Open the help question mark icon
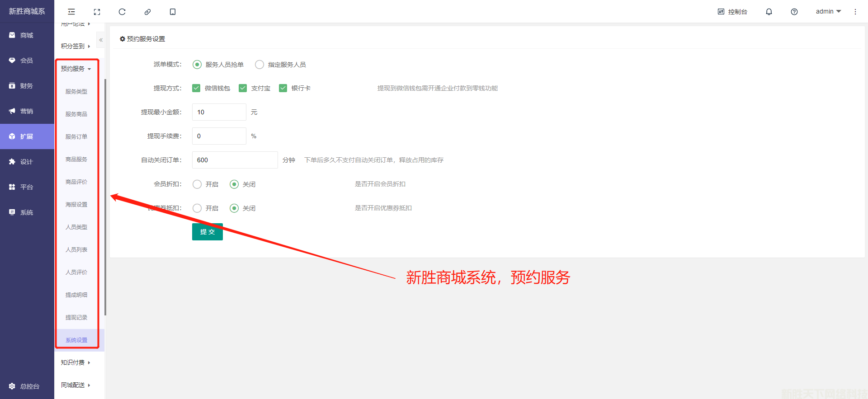The width and height of the screenshot is (868, 399). (x=794, y=12)
